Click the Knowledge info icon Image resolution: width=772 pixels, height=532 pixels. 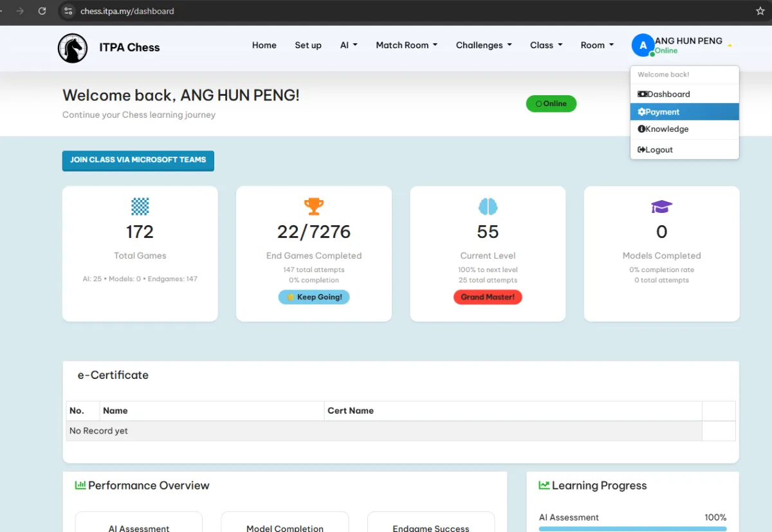click(641, 129)
